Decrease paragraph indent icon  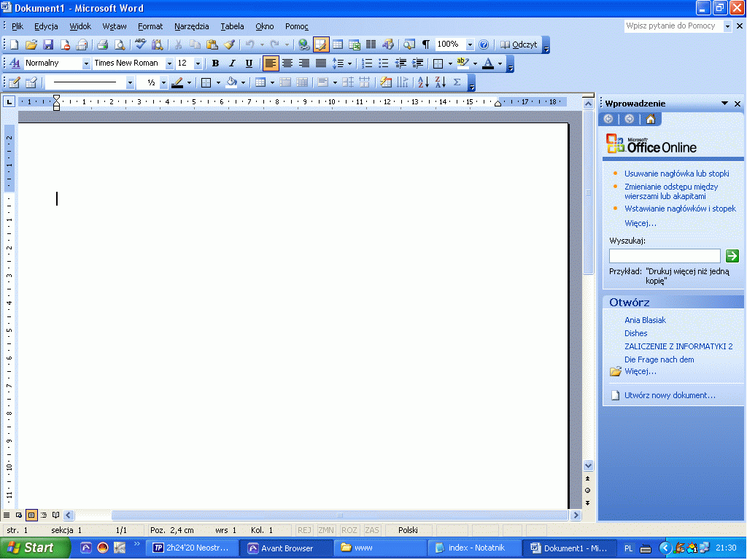tap(400, 63)
